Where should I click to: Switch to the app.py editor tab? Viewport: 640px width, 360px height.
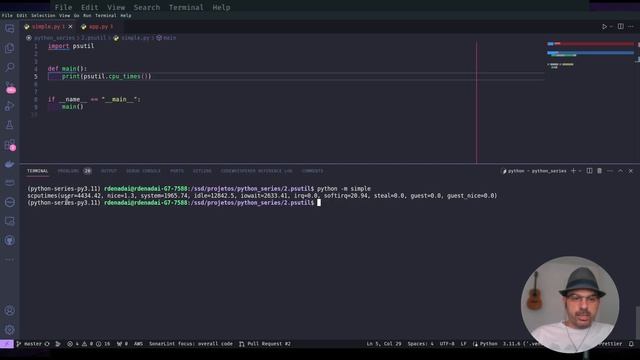[x=98, y=27]
